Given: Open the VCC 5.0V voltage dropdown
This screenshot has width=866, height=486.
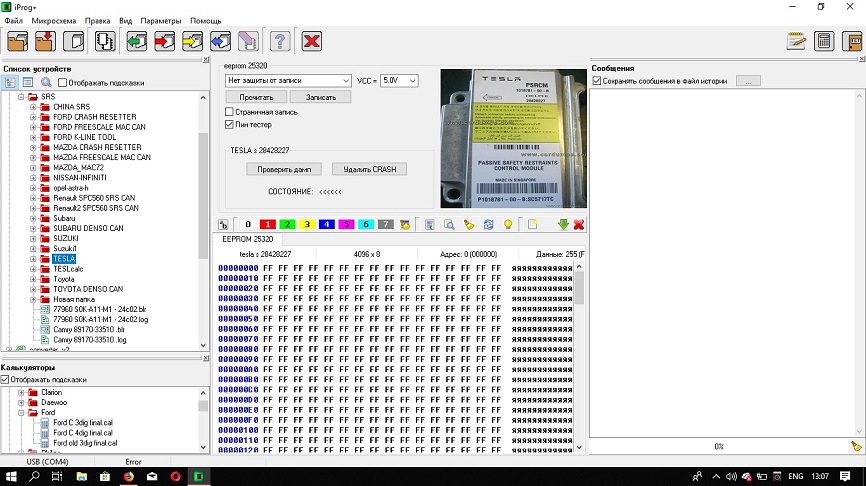Looking at the screenshot, I should click(x=399, y=81).
